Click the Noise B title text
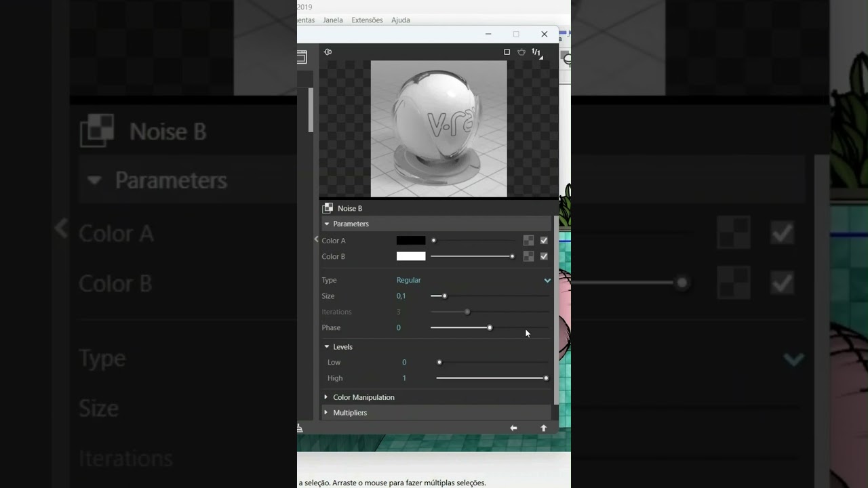 (350, 209)
